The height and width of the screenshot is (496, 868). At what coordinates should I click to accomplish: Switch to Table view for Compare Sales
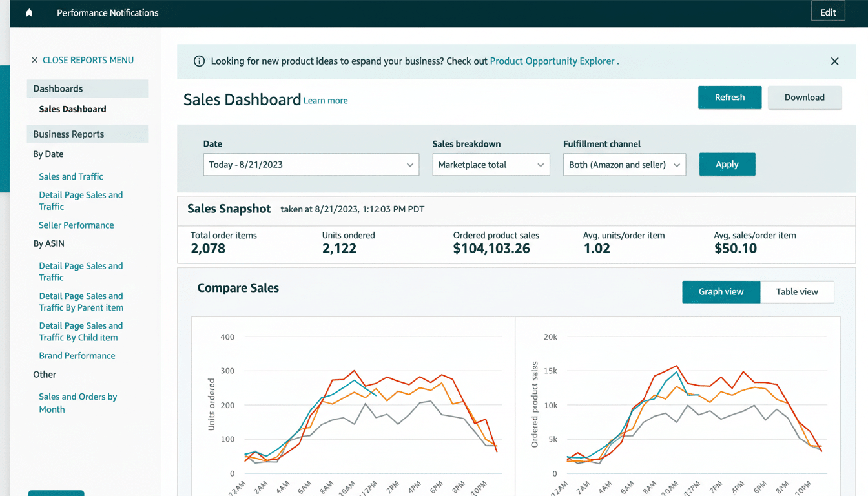797,292
